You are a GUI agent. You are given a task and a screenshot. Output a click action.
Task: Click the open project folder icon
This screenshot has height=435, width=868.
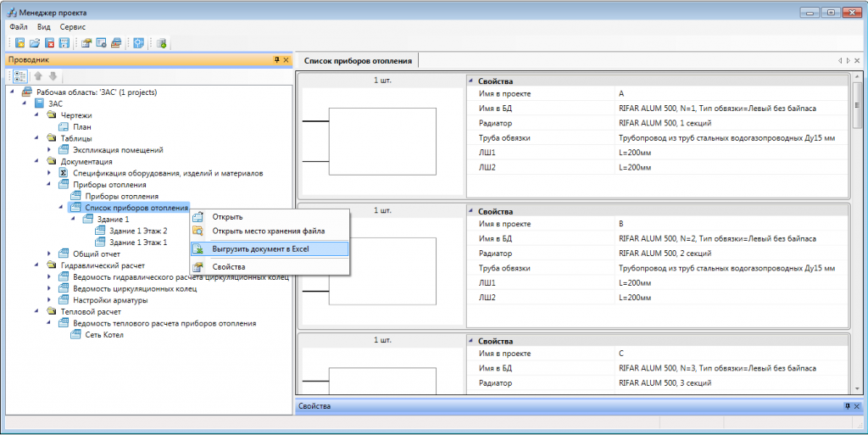tap(34, 42)
